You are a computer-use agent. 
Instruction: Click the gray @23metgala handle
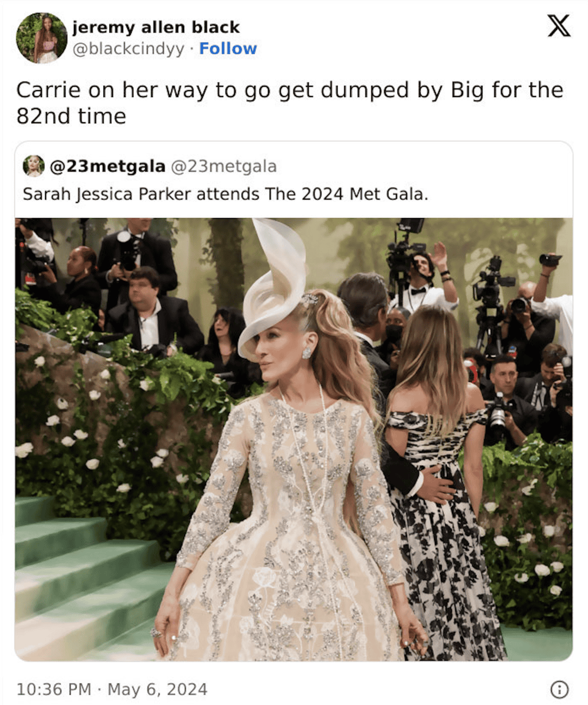click(x=223, y=166)
